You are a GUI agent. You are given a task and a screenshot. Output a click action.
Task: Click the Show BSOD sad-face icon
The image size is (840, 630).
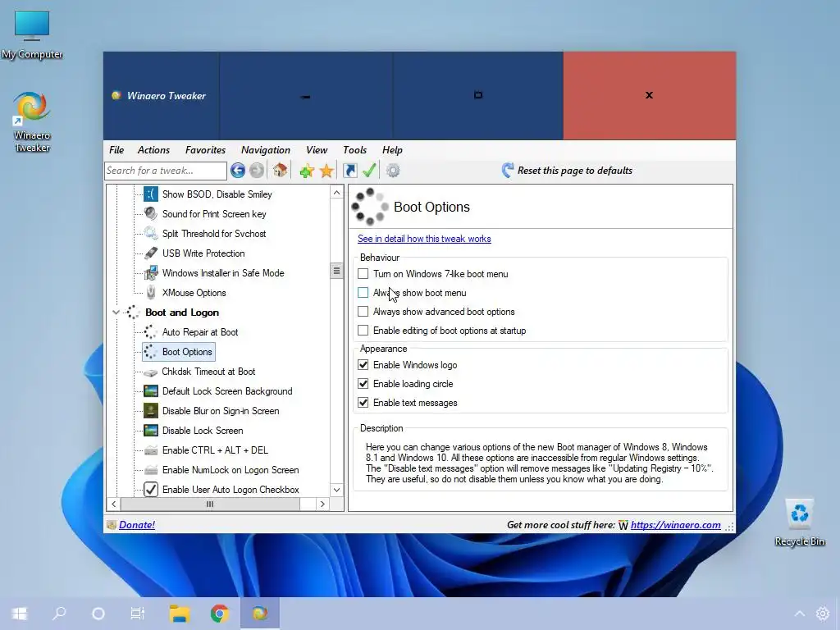(x=151, y=194)
